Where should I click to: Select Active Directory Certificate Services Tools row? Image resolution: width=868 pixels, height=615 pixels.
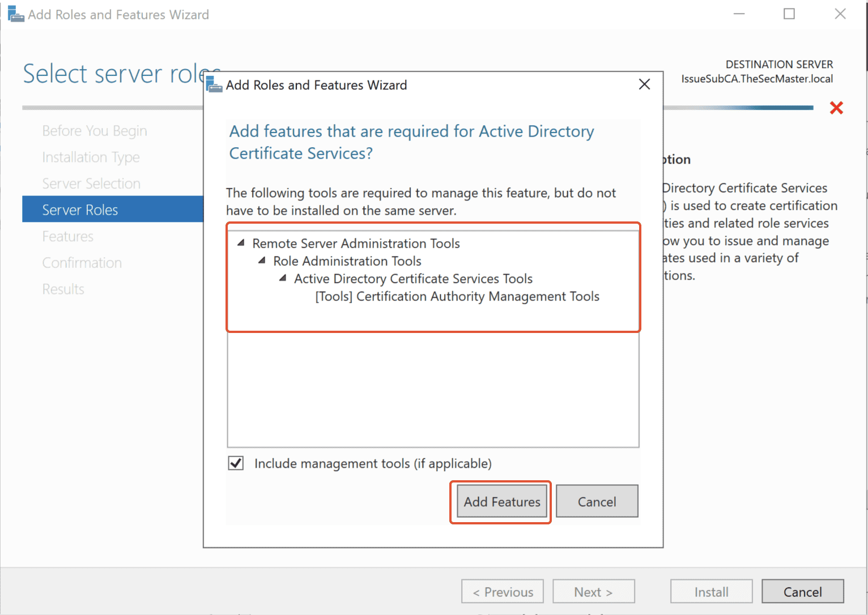coord(413,279)
